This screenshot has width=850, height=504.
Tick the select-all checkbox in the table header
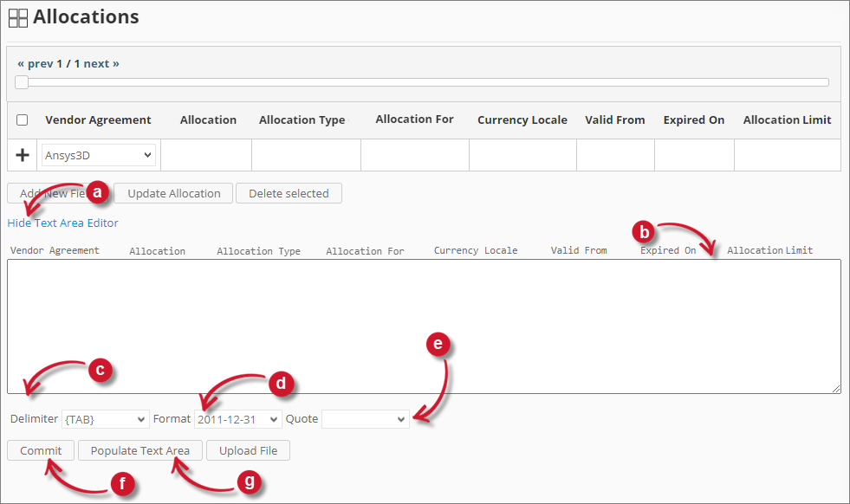pos(23,120)
